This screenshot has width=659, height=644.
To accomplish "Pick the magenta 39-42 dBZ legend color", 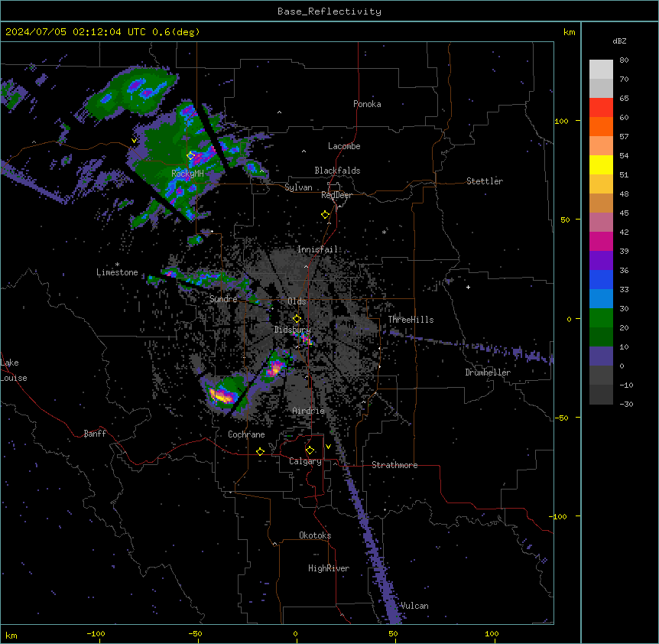I will click(x=601, y=241).
